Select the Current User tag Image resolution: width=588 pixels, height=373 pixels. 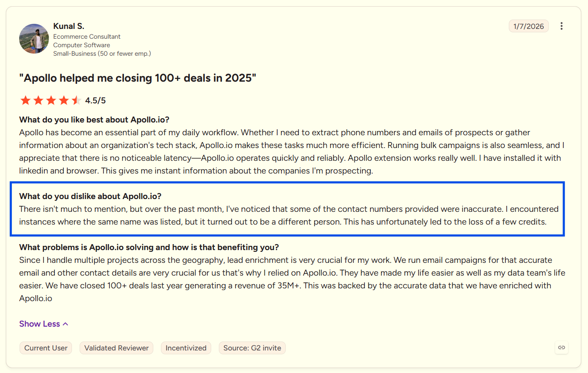click(46, 348)
